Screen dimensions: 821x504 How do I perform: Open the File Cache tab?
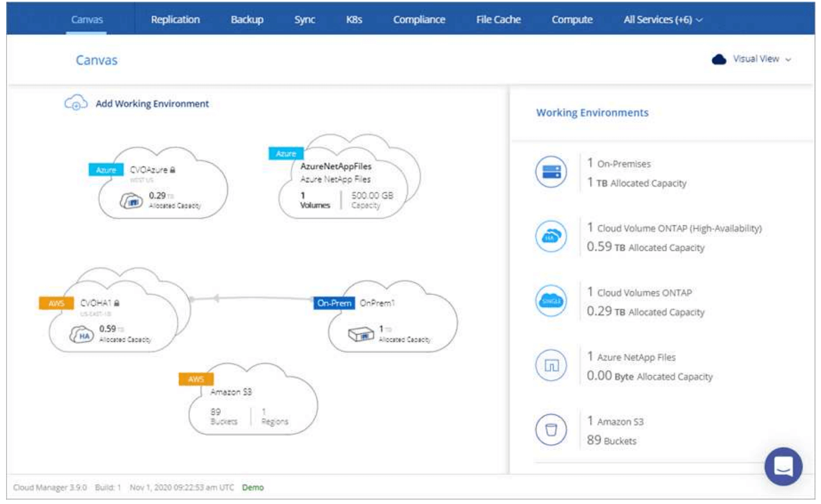tap(499, 19)
